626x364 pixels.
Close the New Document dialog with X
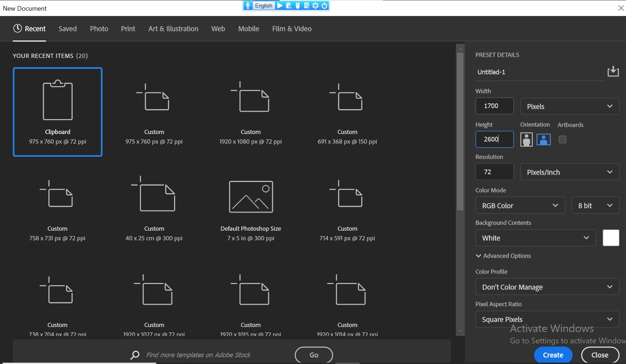(x=621, y=8)
